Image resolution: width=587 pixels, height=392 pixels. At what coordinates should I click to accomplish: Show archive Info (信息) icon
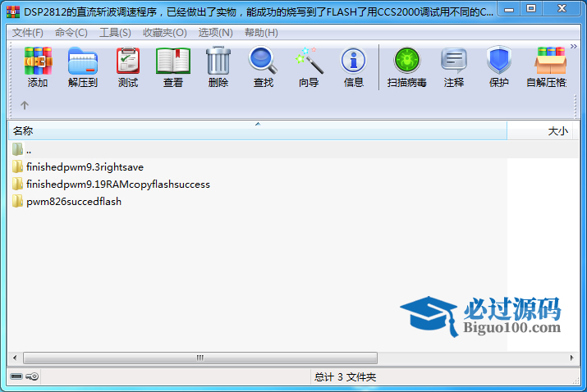point(354,66)
